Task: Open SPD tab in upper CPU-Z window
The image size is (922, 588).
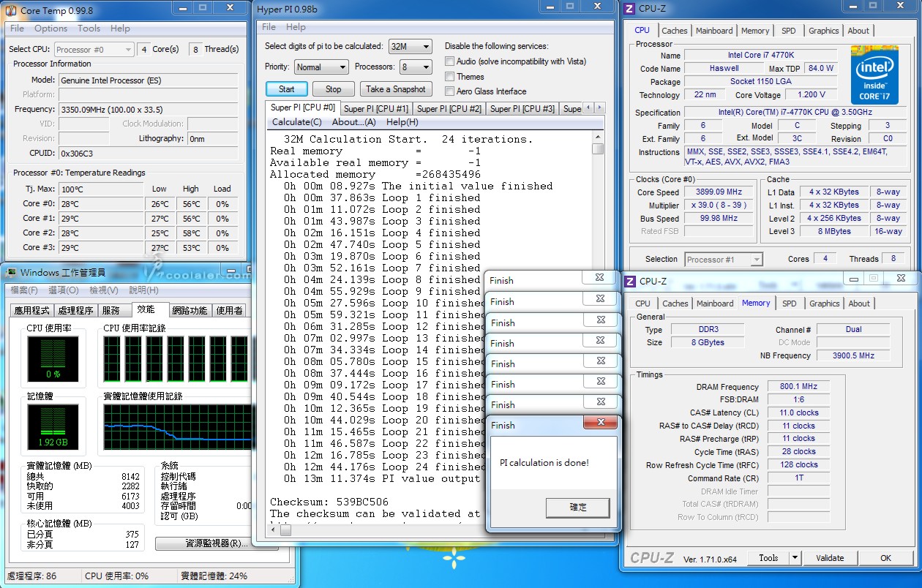Action: point(788,31)
